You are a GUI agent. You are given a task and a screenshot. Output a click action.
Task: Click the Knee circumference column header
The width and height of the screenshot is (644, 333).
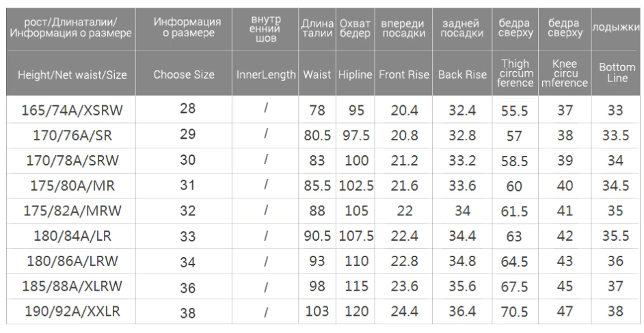pyautogui.click(x=564, y=74)
